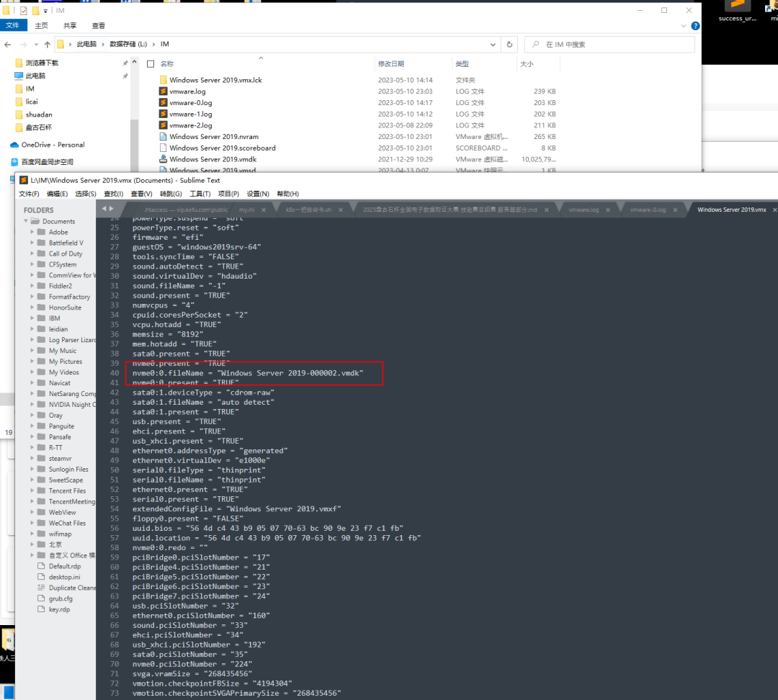Expand the Adobe folder in sidebar
This screenshot has height=700, width=778.
point(32,232)
